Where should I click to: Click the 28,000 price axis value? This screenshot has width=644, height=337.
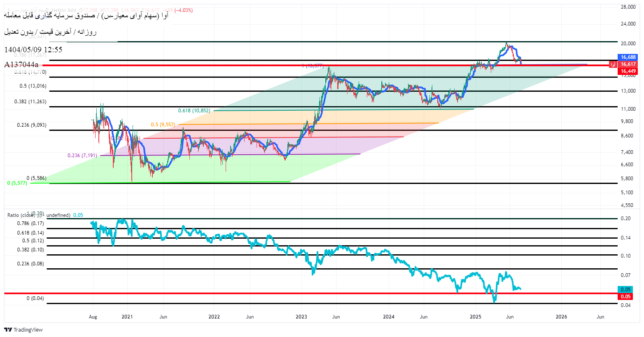(x=628, y=7)
